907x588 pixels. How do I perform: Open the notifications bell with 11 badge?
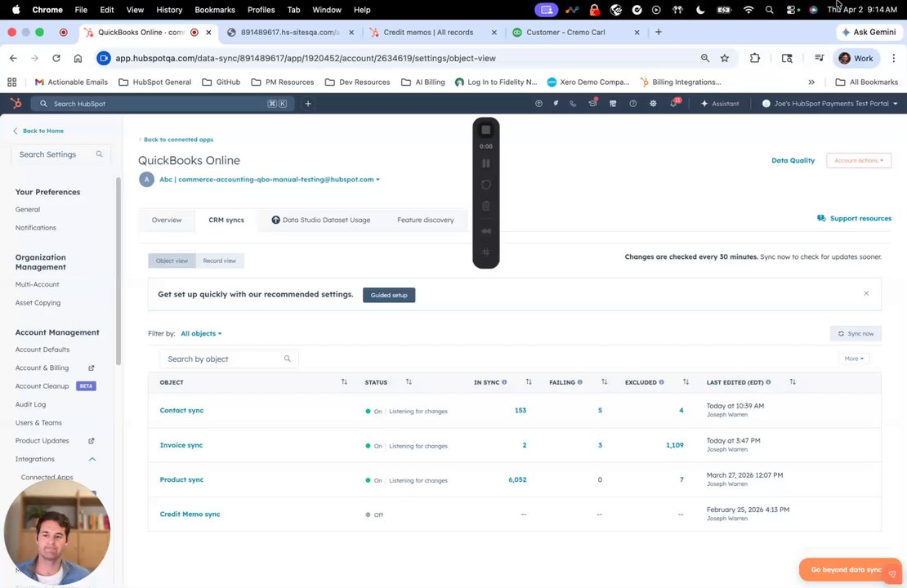click(674, 103)
